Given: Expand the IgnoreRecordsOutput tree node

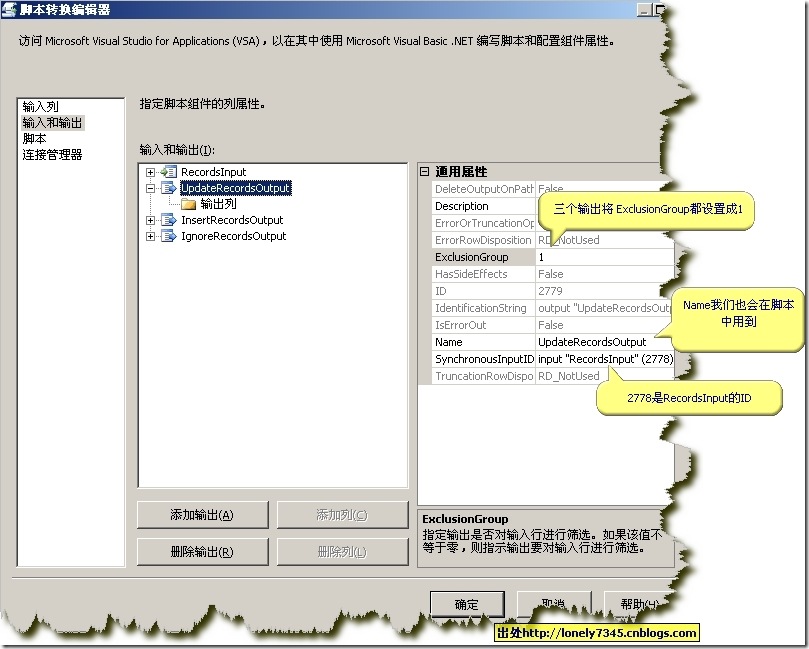Looking at the screenshot, I should [150, 236].
